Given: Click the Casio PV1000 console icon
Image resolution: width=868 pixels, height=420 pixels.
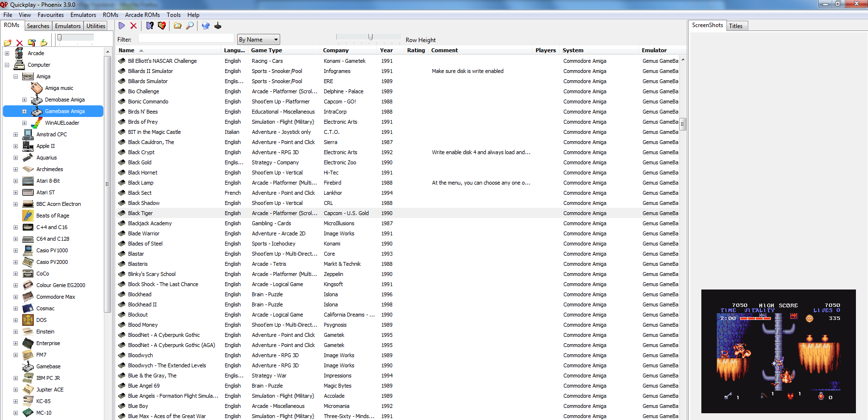Looking at the screenshot, I should (28, 250).
